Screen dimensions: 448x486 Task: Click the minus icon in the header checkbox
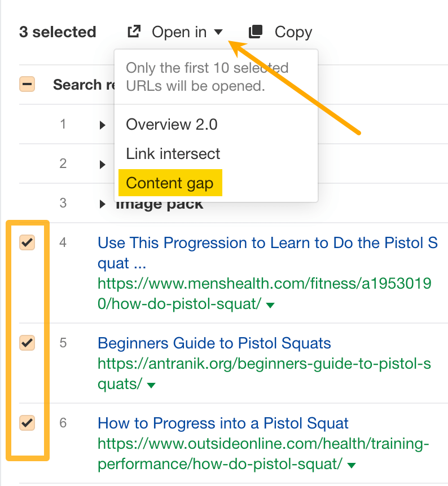[27, 84]
